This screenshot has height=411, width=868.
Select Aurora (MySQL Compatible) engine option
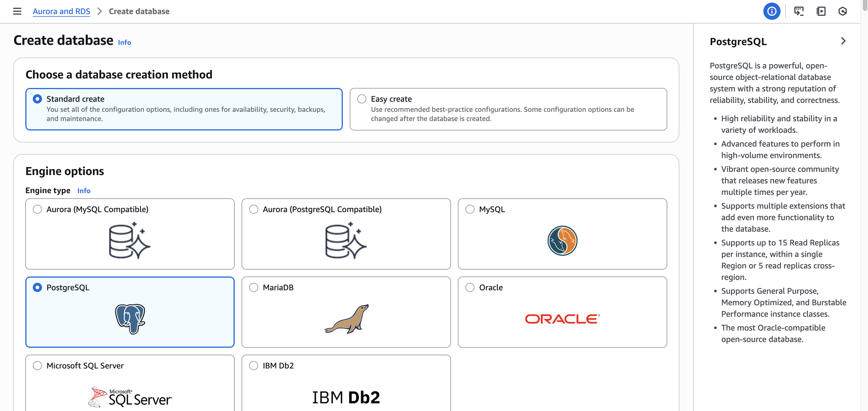pyautogui.click(x=37, y=209)
